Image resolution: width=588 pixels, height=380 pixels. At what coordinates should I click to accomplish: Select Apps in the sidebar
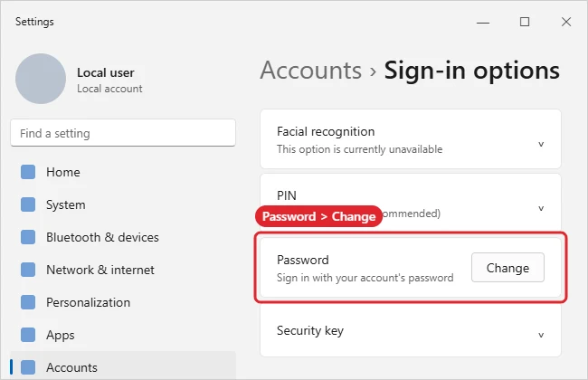click(123, 335)
